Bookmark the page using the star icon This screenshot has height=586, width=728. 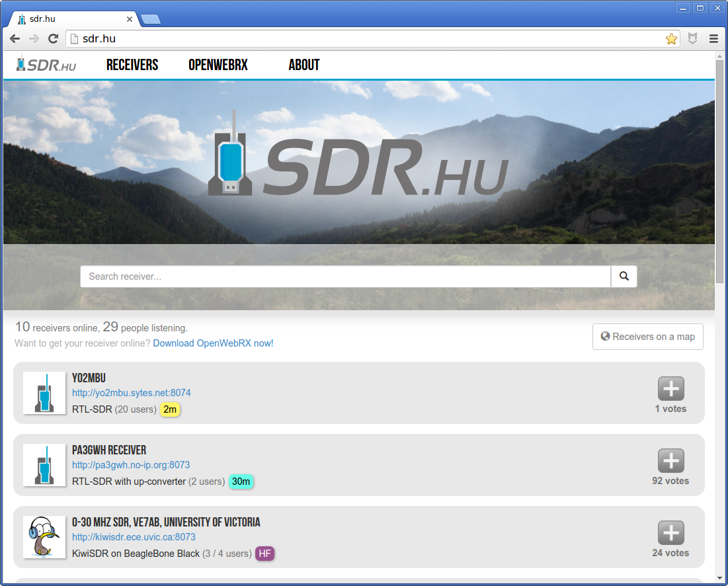click(x=671, y=38)
